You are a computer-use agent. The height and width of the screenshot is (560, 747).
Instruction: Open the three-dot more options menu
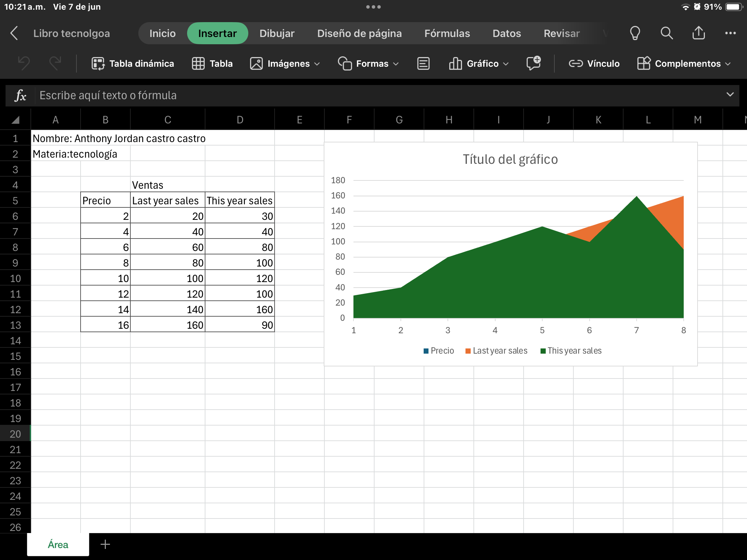[730, 33]
